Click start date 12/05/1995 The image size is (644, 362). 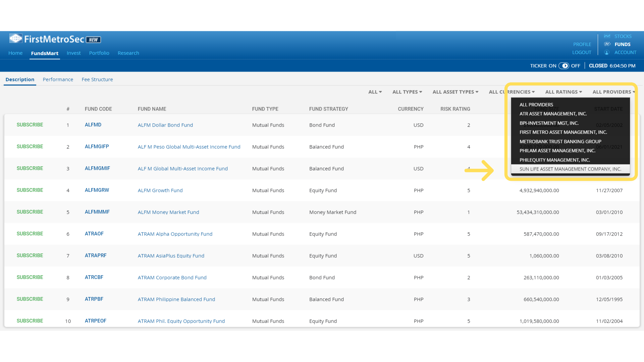click(x=609, y=299)
